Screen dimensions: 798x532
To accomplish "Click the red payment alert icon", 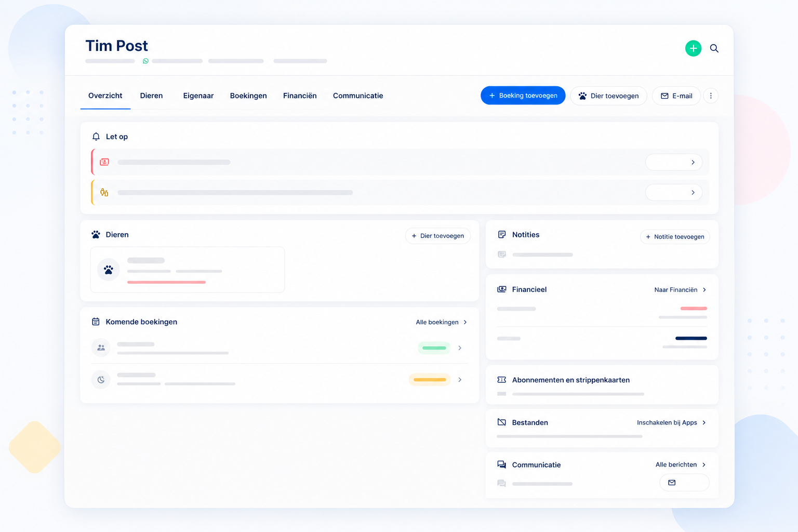I will tap(104, 162).
